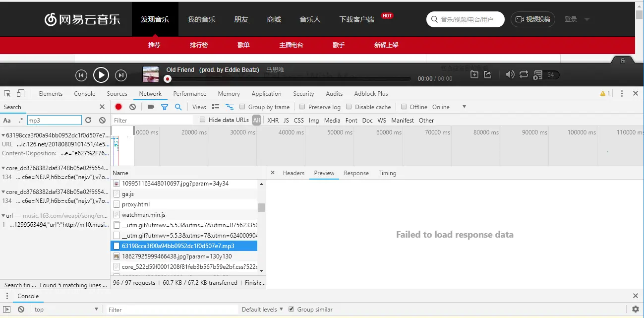Play the current song Old Friend
The height and width of the screenshot is (318, 644).
pos(101,75)
